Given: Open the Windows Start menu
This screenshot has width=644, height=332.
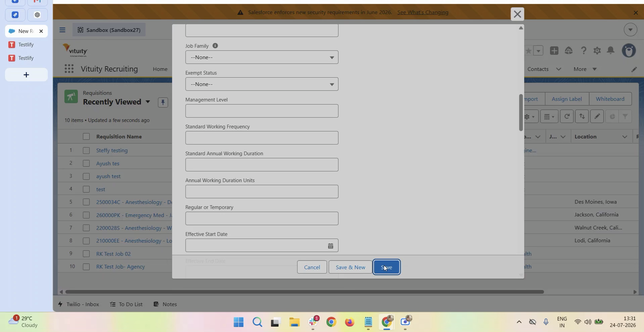Looking at the screenshot, I should coord(238,322).
